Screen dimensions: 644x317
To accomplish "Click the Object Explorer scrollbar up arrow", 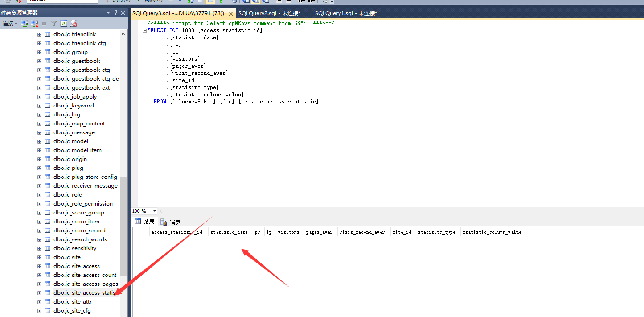I will (123, 34).
